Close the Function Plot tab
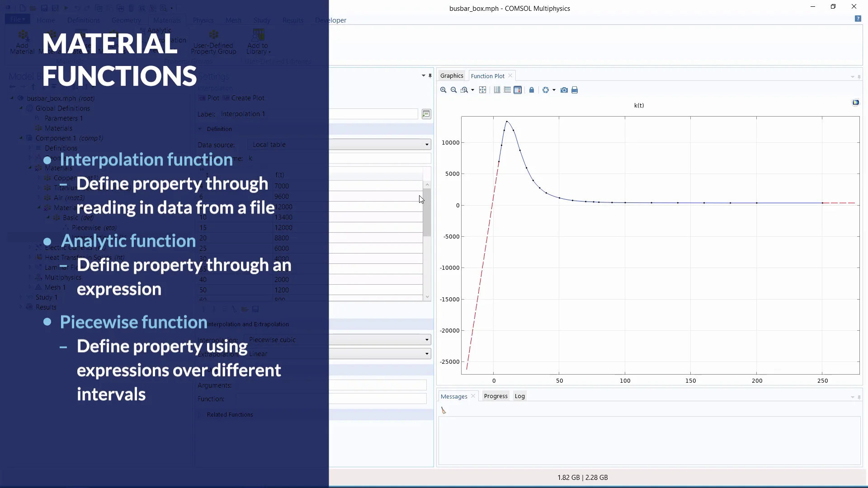 [510, 76]
